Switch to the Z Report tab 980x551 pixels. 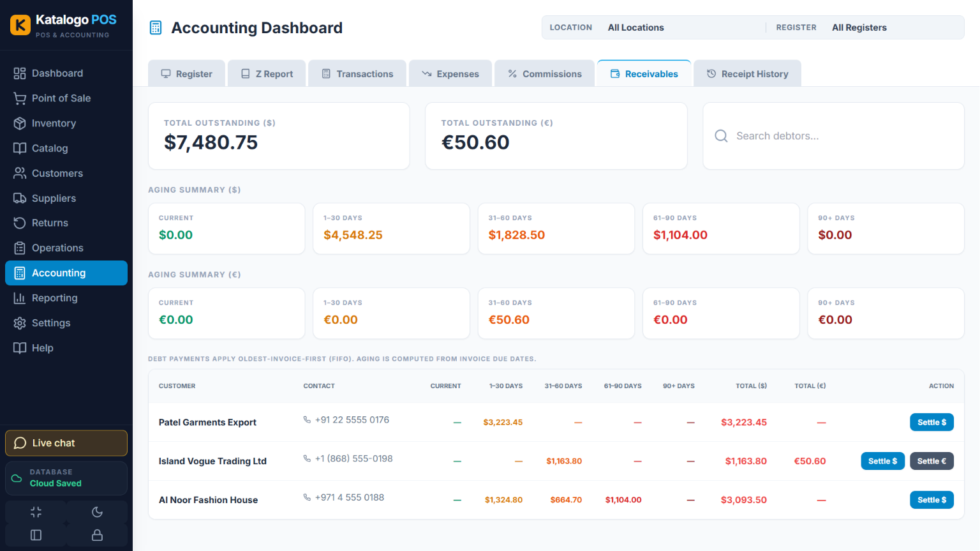pos(267,73)
